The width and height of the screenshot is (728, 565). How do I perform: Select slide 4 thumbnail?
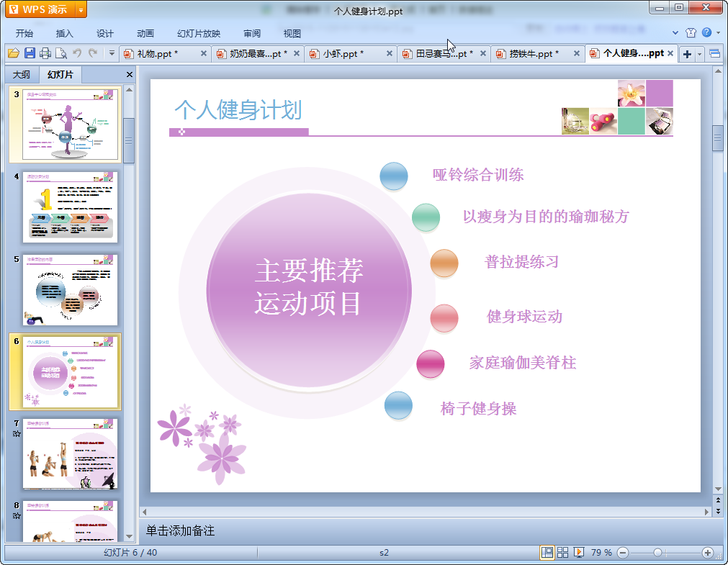coord(70,207)
